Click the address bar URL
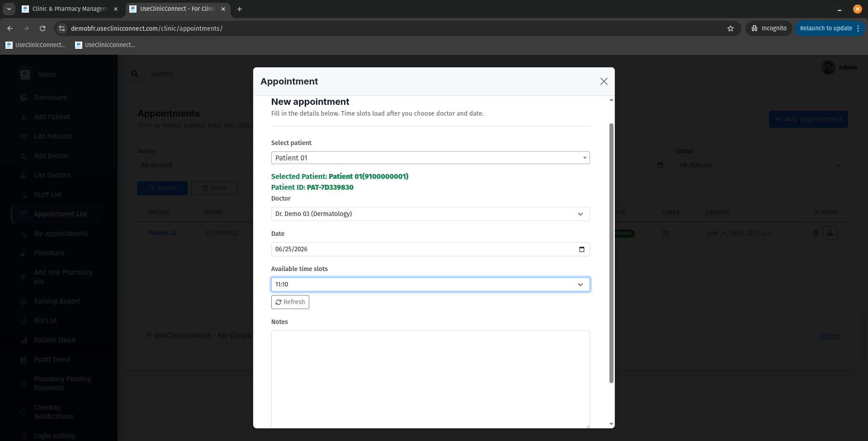This screenshot has width=868, height=441. click(147, 28)
